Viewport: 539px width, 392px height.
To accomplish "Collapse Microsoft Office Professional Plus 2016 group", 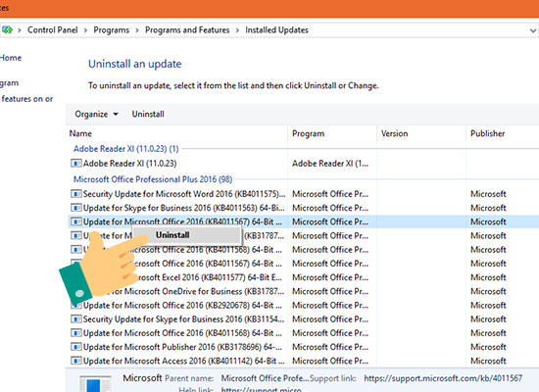I will 153,179.
